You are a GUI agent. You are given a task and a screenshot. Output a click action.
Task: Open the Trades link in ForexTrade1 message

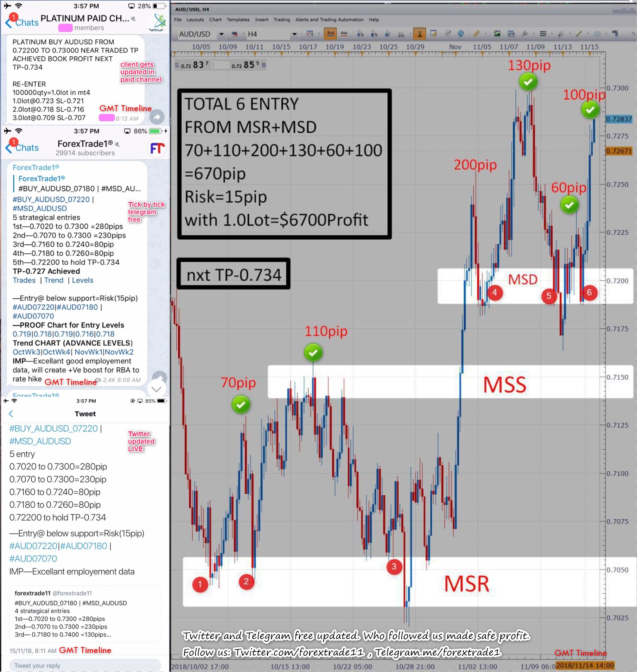[24, 280]
